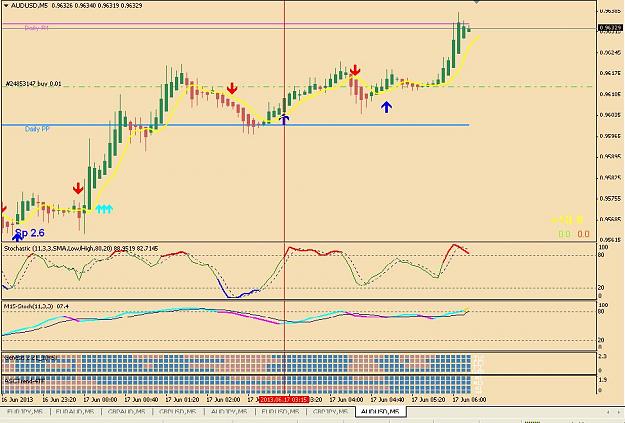Open the AUDUSD,M5 one-click trading triangle

point(6,6)
